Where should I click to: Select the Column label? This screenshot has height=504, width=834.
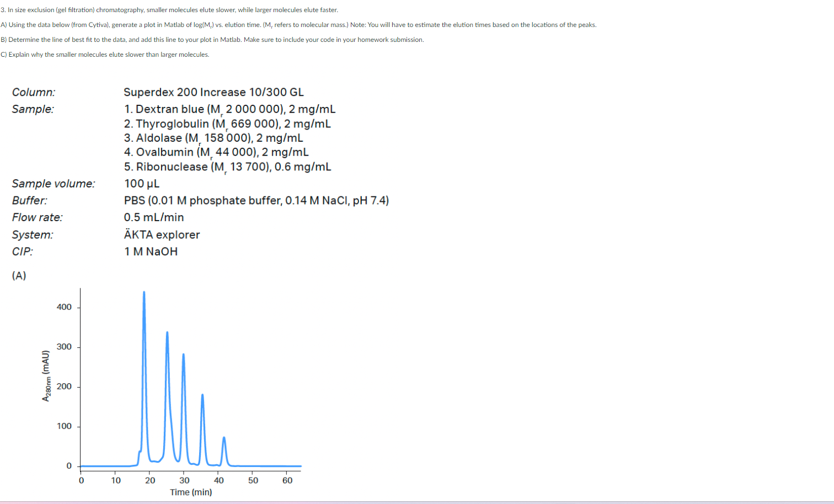tap(33, 92)
